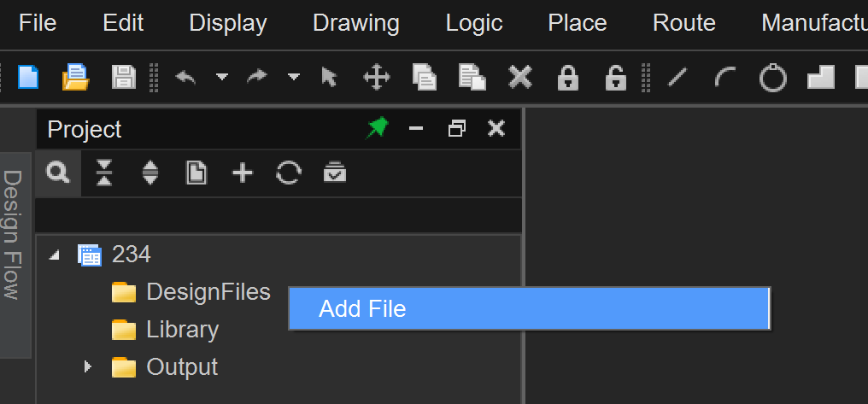The width and height of the screenshot is (868, 404).
Task: Open the Route menu
Action: (683, 23)
